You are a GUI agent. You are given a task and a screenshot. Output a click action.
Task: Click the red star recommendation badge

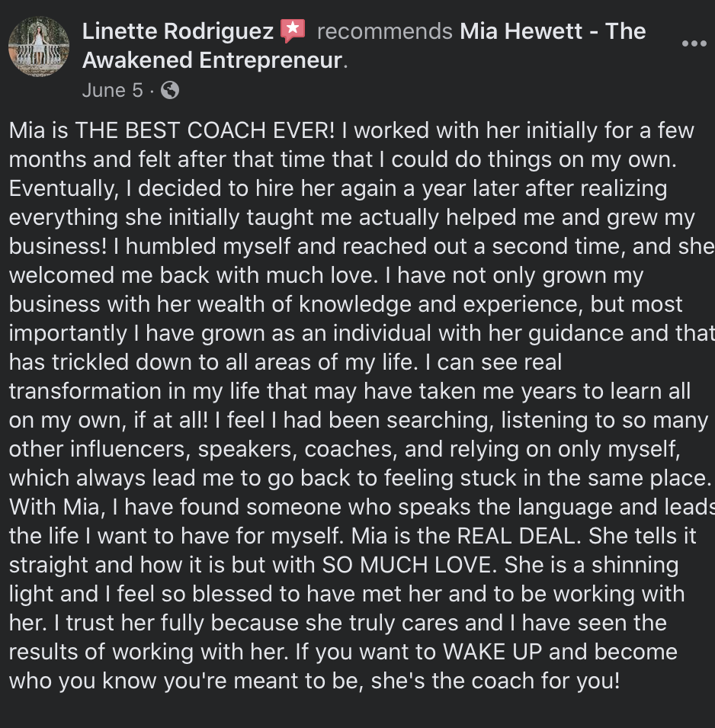pyautogui.click(x=293, y=30)
